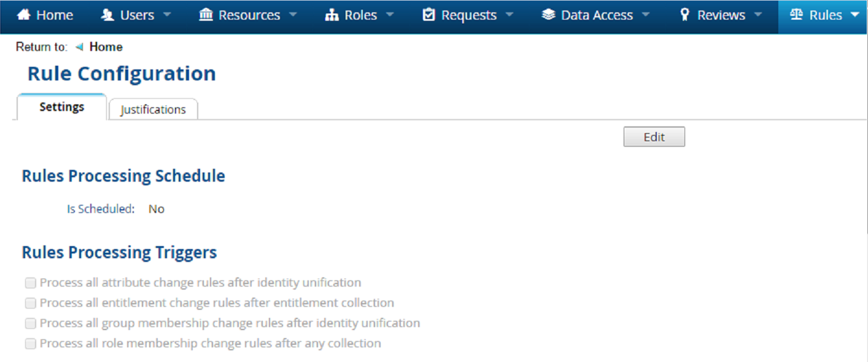Follow the Home return link
This screenshot has width=868, height=362.
(x=106, y=47)
